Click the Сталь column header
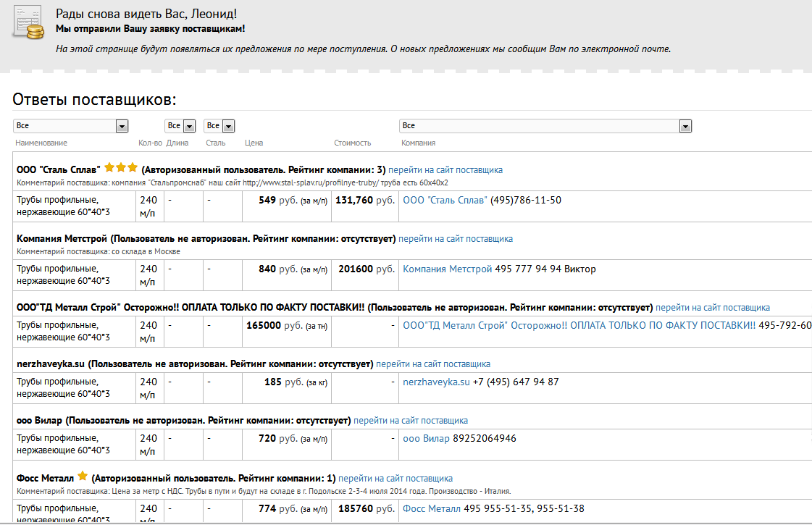The height and width of the screenshot is (525, 812). [215, 143]
